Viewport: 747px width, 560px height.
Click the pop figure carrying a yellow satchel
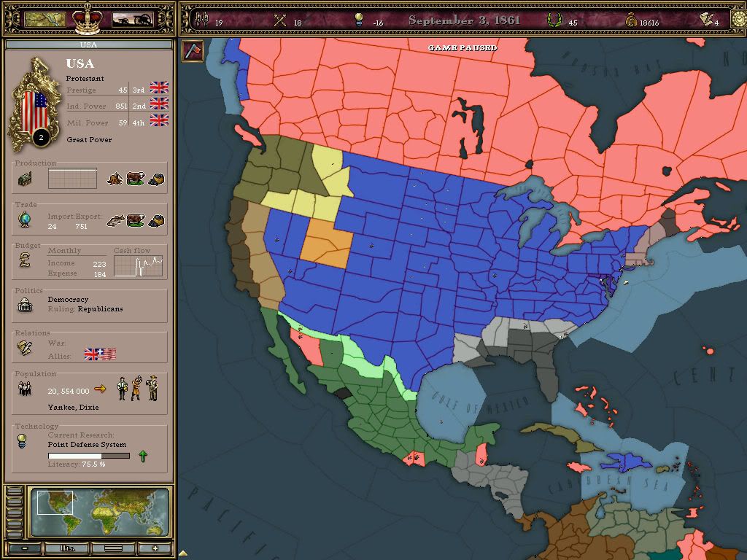click(123, 388)
